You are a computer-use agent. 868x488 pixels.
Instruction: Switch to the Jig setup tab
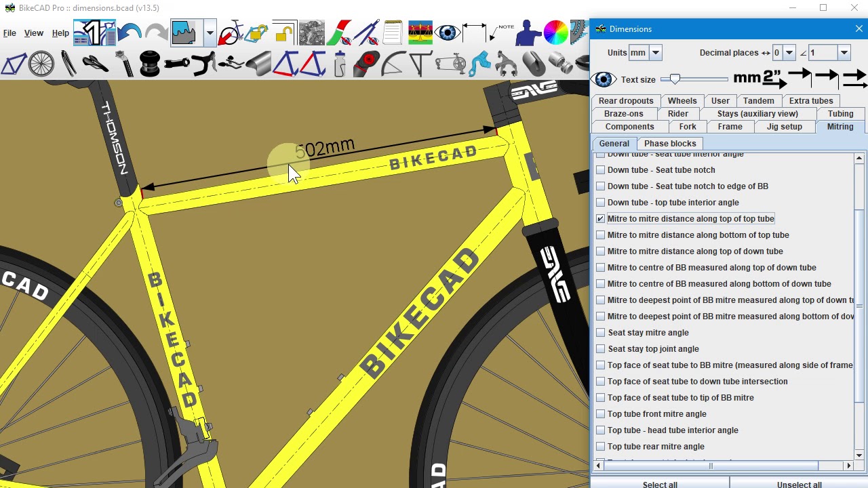pyautogui.click(x=785, y=127)
